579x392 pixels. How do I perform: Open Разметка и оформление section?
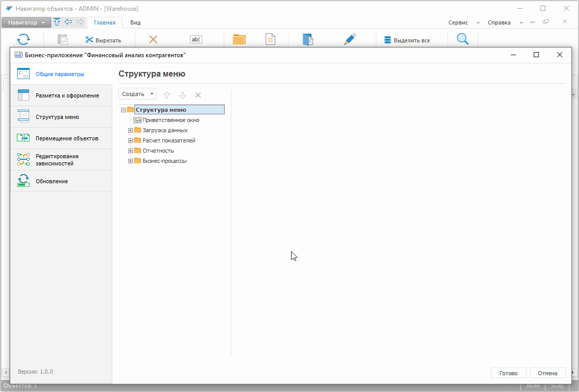67,95
